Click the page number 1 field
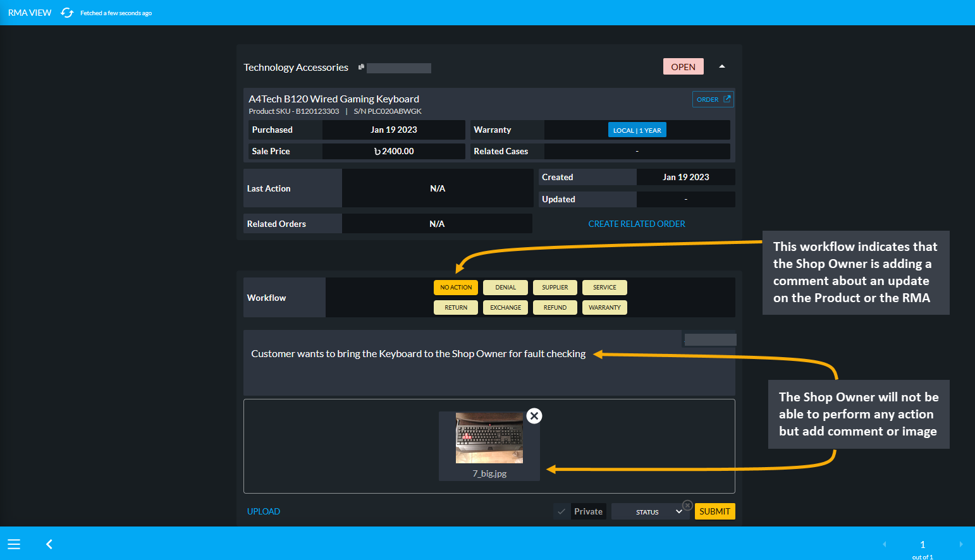 (923, 544)
